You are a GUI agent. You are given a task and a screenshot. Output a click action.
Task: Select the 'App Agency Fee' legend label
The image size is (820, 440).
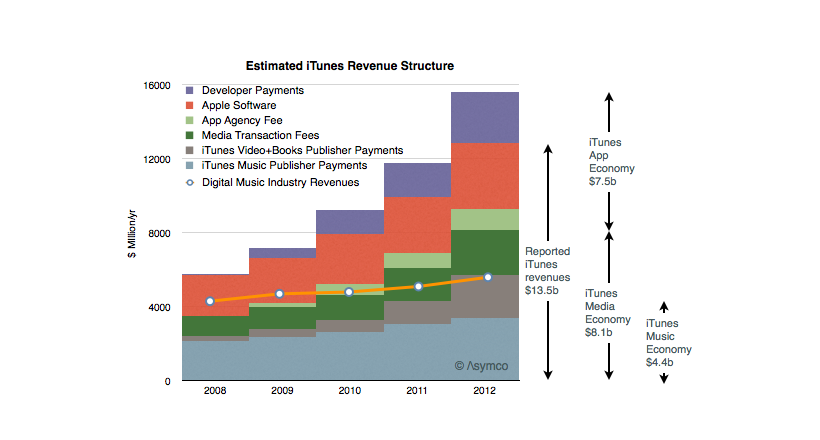[x=242, y=120]
